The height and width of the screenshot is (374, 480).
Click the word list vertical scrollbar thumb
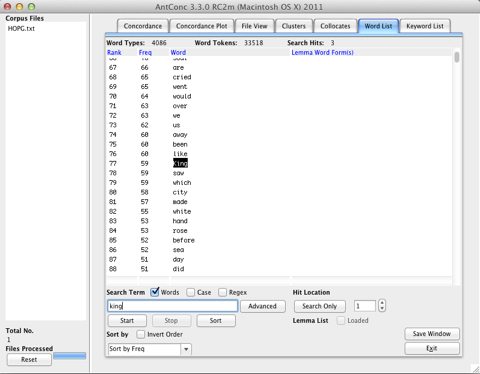[457, 57]
